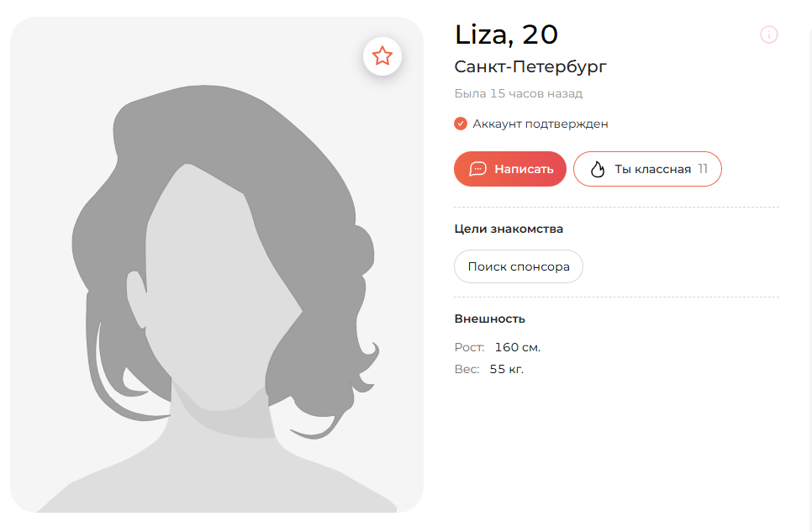Send a message via the Написать button
The image size is (812, 532).
(x=510, y=169)
